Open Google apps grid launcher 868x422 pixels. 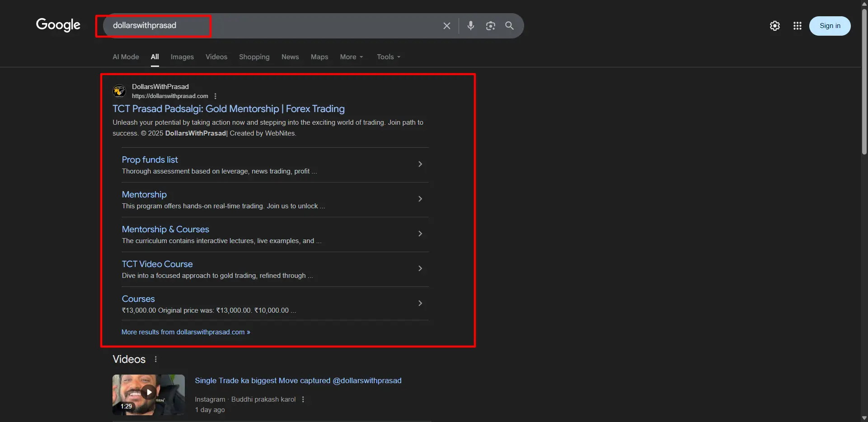coord(798,26)
